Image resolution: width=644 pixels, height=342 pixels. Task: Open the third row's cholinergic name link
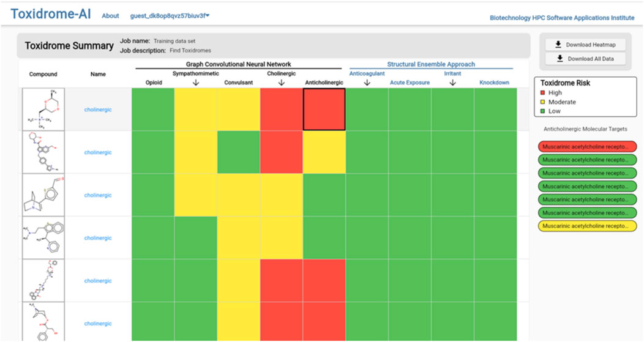point(98,195)
